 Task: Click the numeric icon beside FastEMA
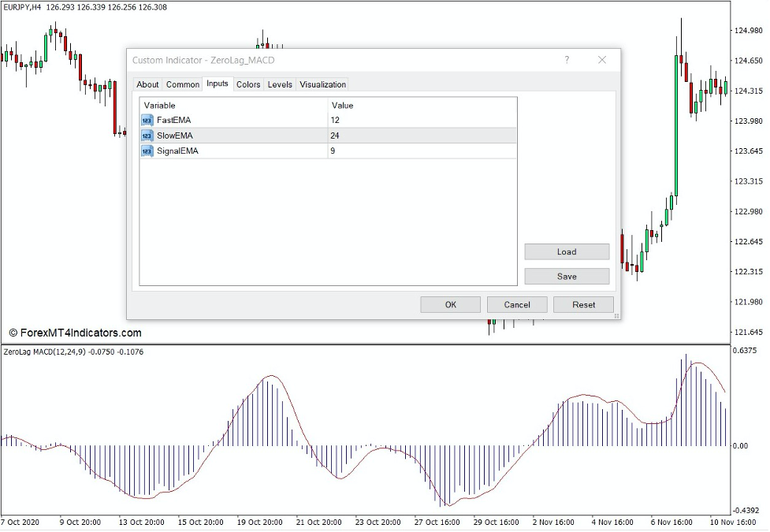tap(147, 120)
